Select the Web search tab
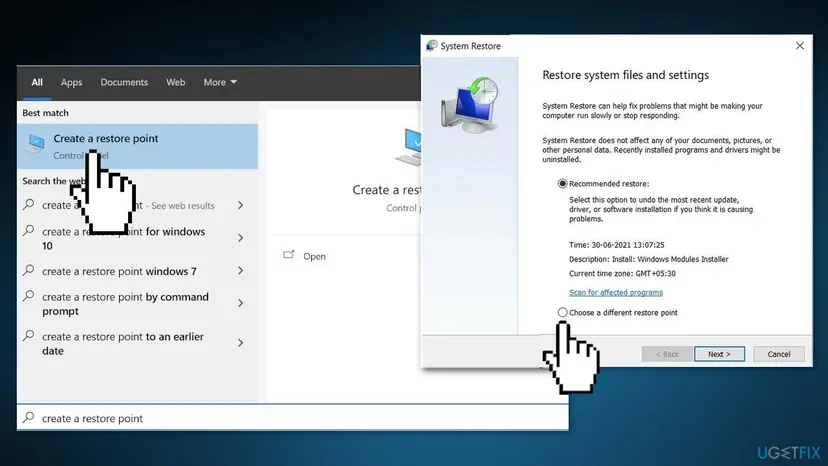Image resolution: width=828 pixels, height=466 pixels. tap(175, 82)
